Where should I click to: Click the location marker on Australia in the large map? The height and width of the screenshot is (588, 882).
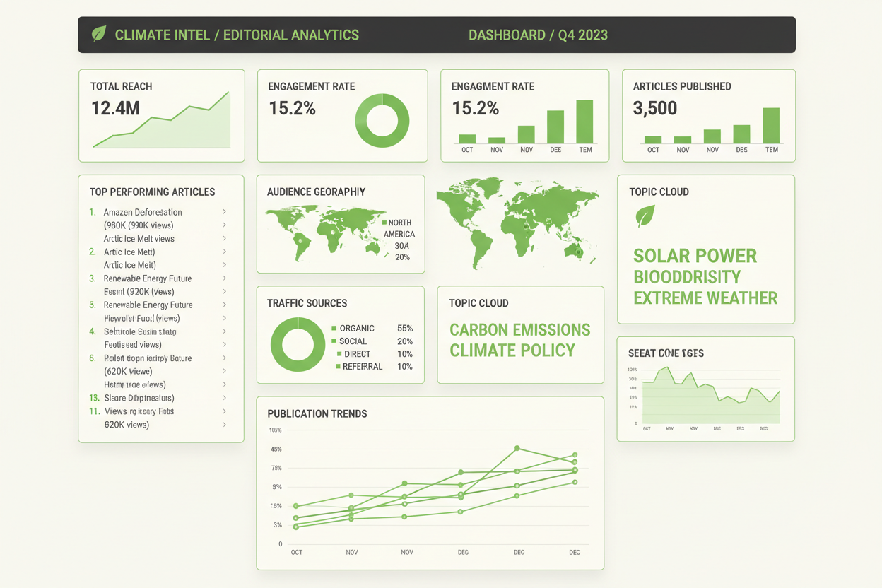(x=578, y=252)
